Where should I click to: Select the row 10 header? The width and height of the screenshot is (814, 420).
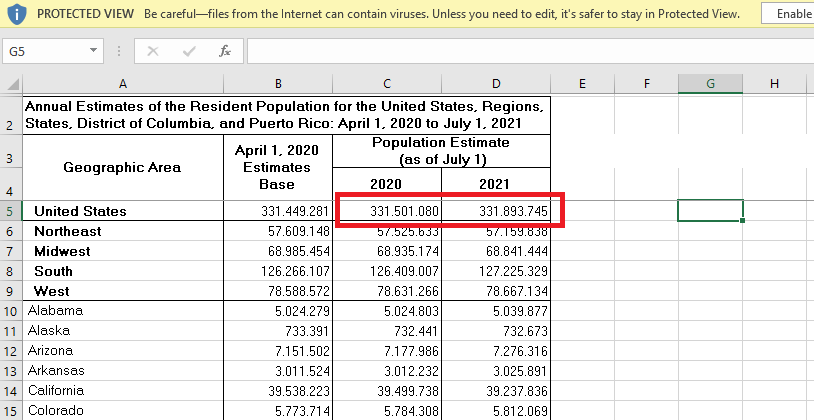(10, 311)
